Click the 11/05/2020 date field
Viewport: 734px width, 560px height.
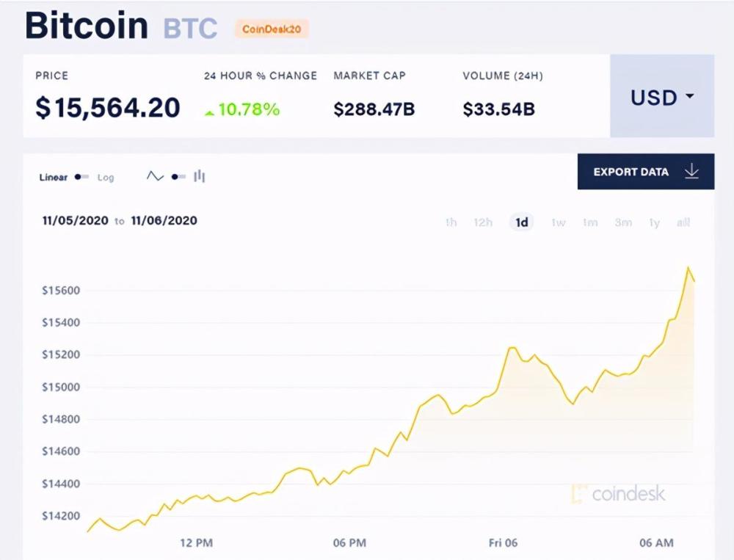pos(74,220)
